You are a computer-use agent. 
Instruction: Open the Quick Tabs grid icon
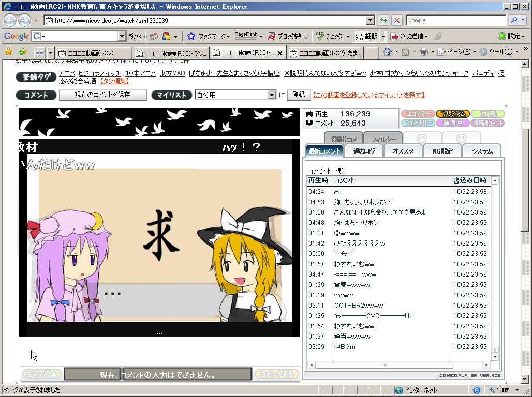(39, 53)
